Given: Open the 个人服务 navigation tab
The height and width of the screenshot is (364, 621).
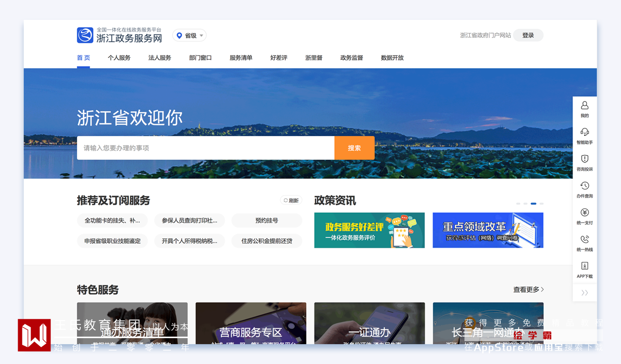Looking at the screenshot, I should (x=119, y=58).
